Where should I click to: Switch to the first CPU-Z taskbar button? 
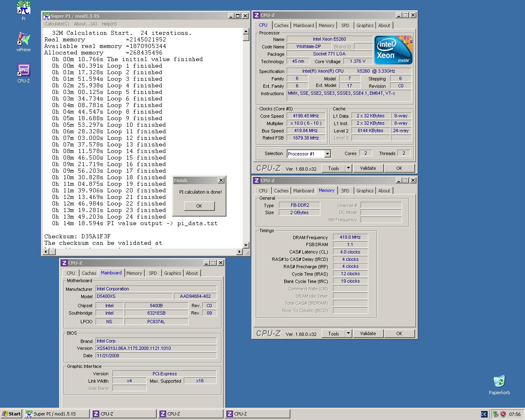[123, 414]
